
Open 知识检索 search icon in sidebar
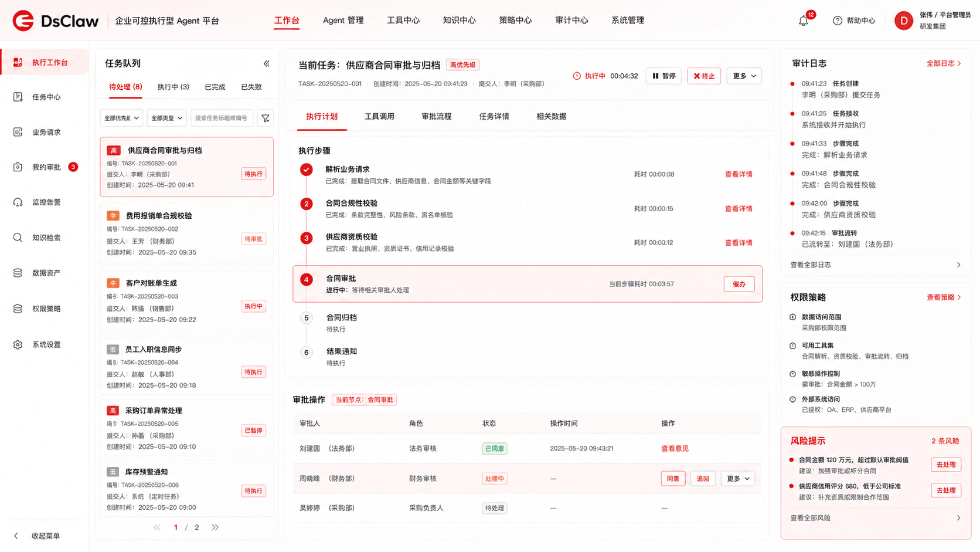coord(18,238)
